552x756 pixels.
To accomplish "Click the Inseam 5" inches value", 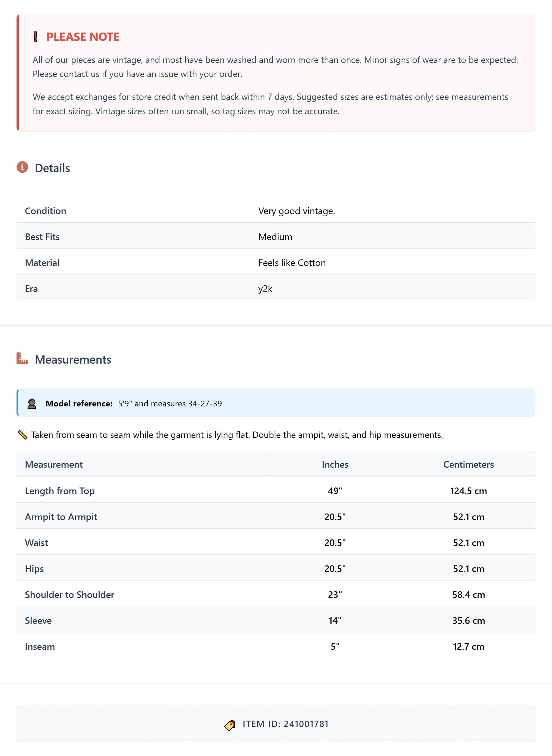I will click(335, 647).
